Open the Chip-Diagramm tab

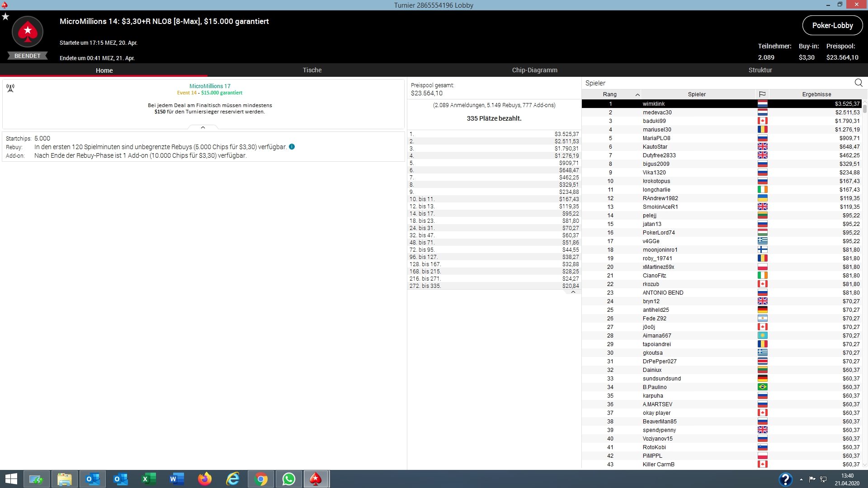pos(534,70)
